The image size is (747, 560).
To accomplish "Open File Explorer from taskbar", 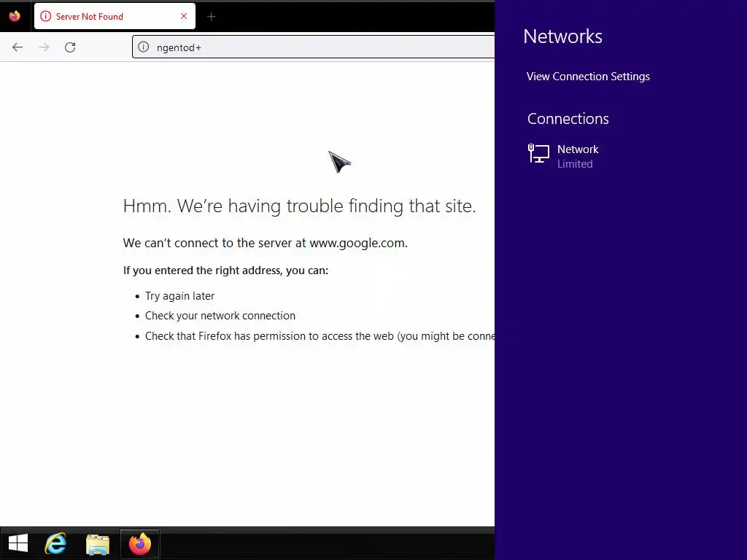I will pyautogui.click(x=98, y=544).
